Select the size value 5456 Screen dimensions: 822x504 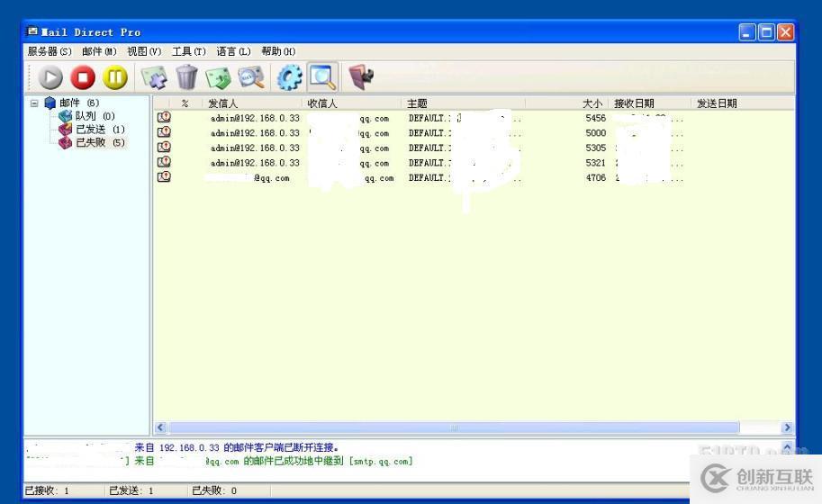595,119
